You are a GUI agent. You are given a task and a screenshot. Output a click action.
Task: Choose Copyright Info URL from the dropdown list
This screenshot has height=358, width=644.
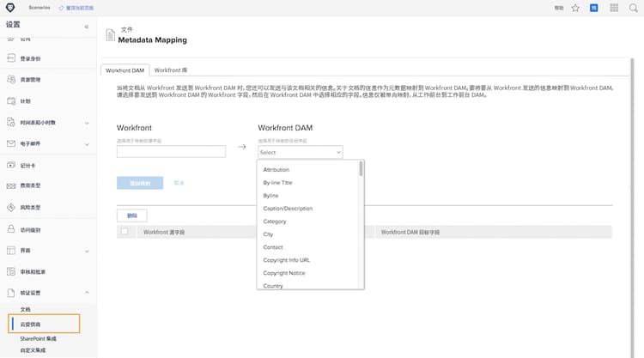pyautogui.click(x=286, y=260)
